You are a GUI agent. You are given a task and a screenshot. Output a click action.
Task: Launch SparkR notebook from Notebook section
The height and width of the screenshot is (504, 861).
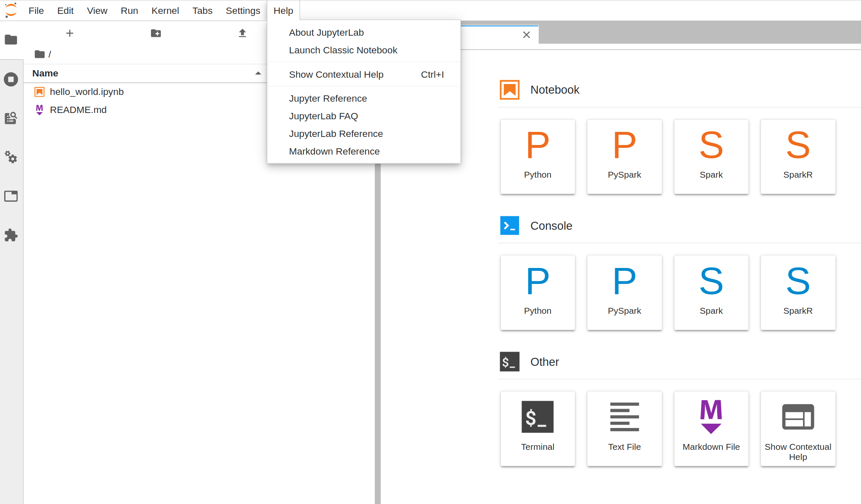798,157
